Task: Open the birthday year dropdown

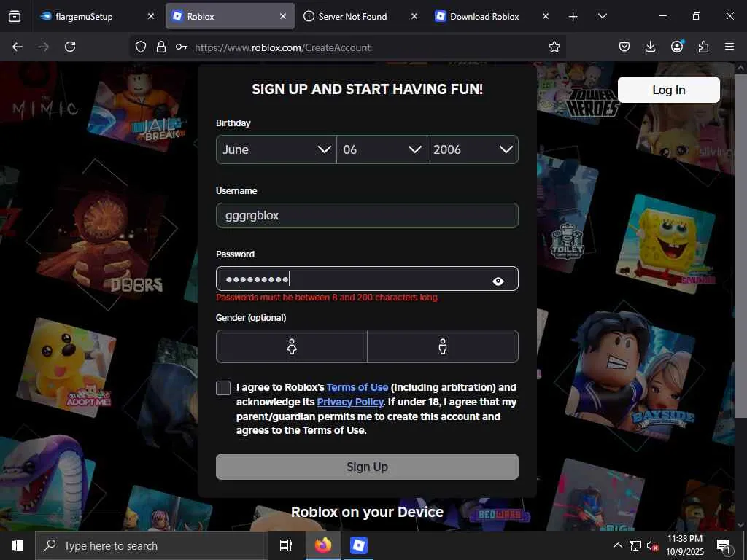Action: 473,149
